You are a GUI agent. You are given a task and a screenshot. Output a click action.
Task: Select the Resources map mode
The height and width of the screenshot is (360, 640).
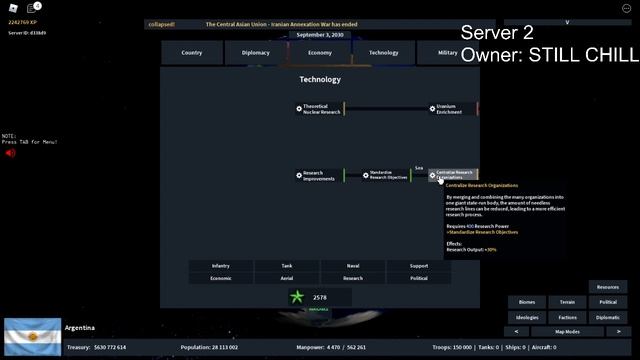[608, 287]
